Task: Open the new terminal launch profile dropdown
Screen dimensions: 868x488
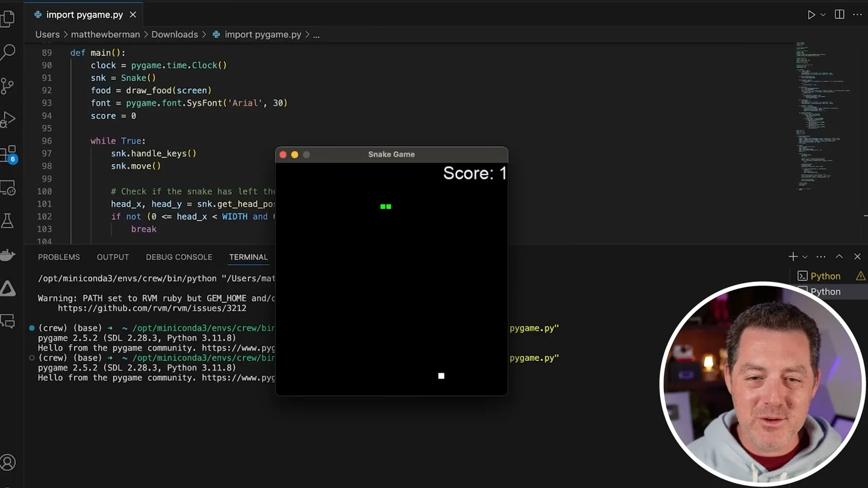Action: coord(805,256)
